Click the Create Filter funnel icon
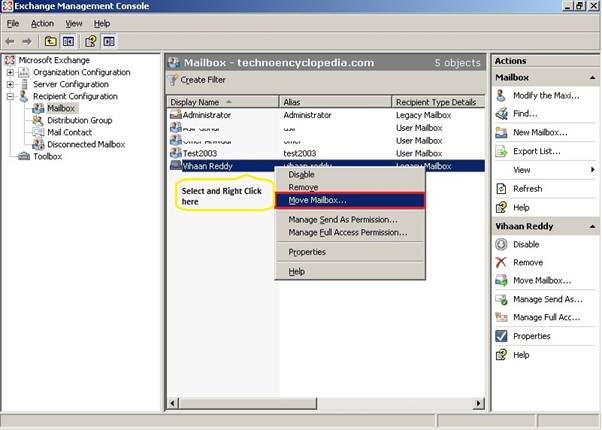Screen dimensions: 602x430 click(x=174, y=80)
